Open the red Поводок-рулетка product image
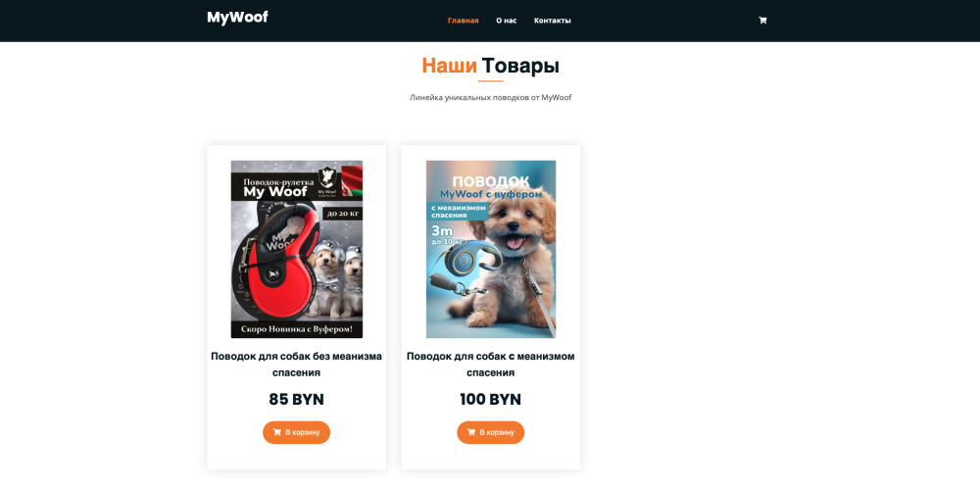980x488 pixels. [297, 249]
